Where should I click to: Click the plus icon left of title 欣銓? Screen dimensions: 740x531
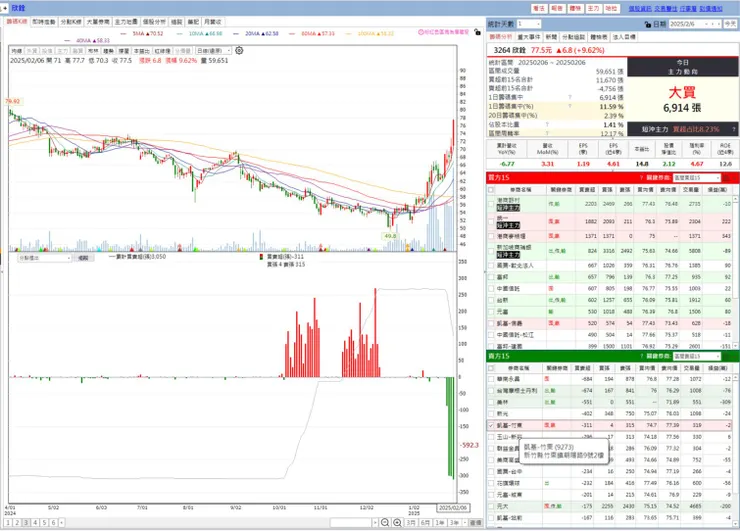pos(6,8)
